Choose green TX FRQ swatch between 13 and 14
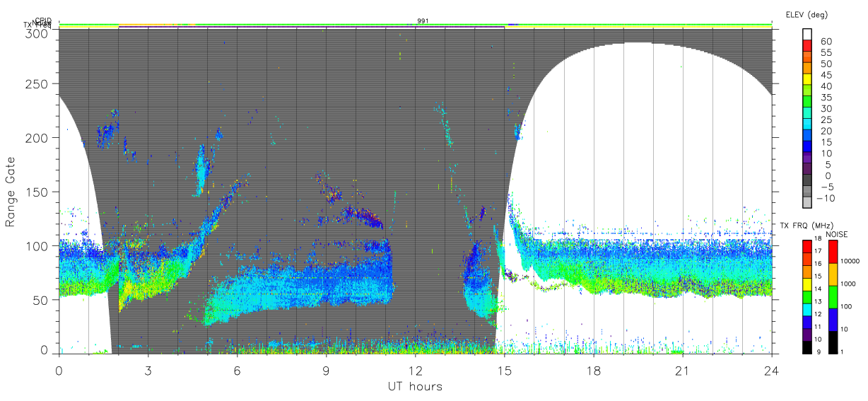The image size is (868, 401). (807, 296)
